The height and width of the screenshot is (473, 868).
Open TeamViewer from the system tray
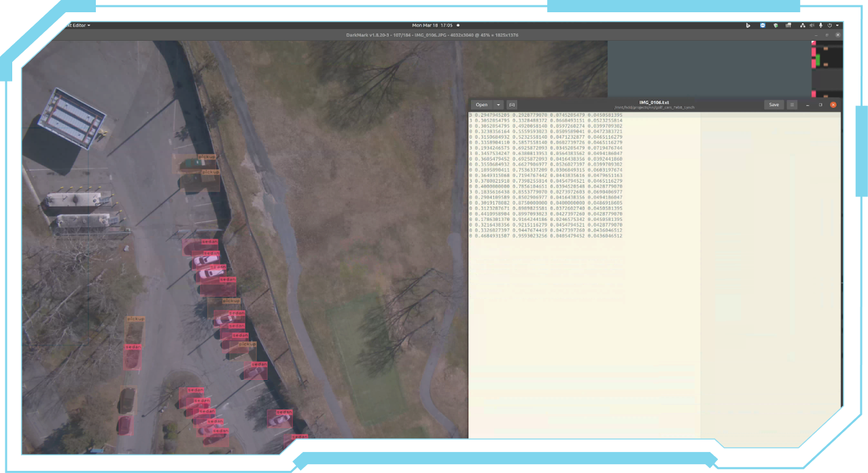763,24
